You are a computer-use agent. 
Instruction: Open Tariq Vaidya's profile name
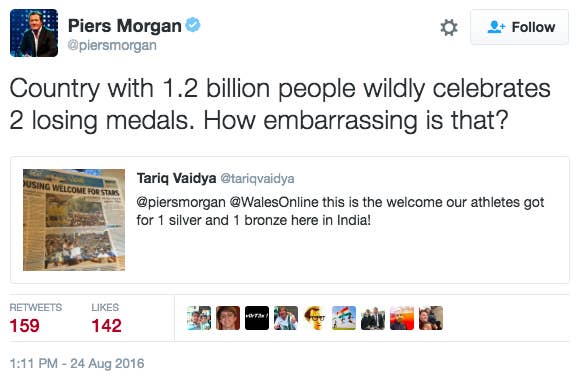(176, 178)
